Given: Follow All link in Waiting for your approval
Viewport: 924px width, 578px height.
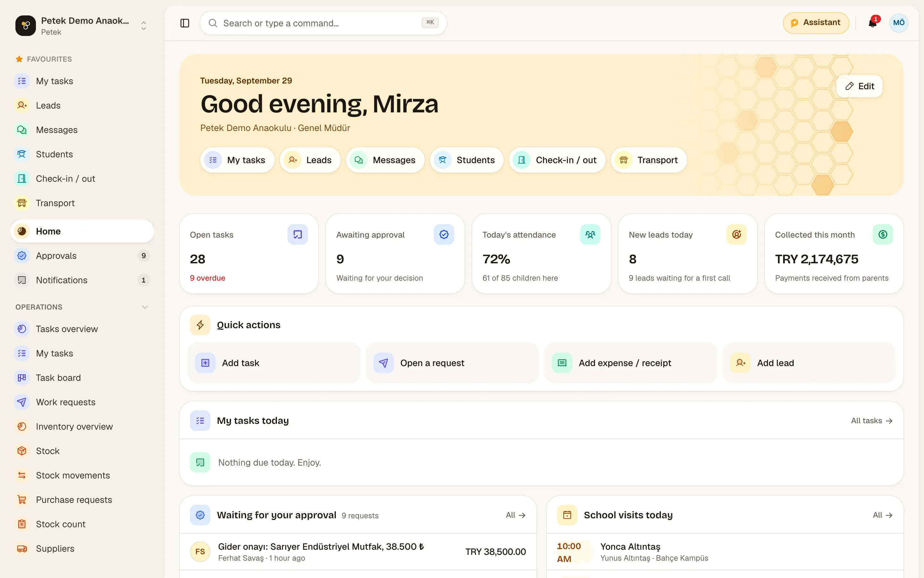Looking at the screenshot, I should tap(516, 515).
